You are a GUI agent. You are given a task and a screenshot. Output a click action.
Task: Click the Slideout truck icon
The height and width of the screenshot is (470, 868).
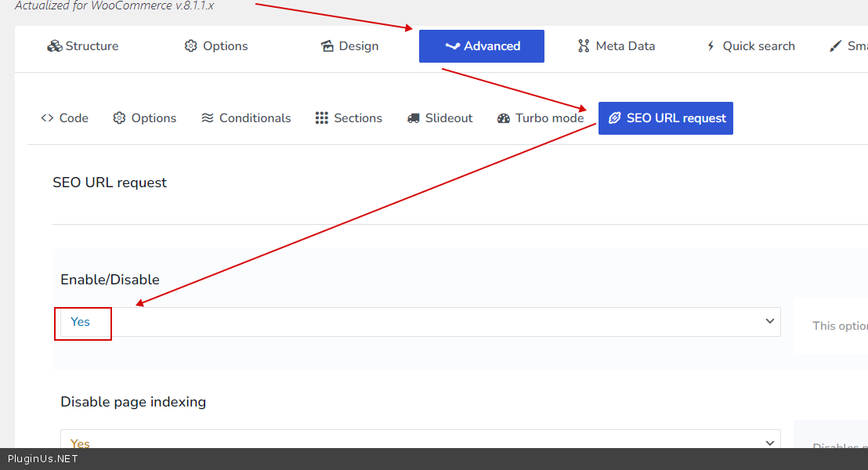tap(414, 118)
